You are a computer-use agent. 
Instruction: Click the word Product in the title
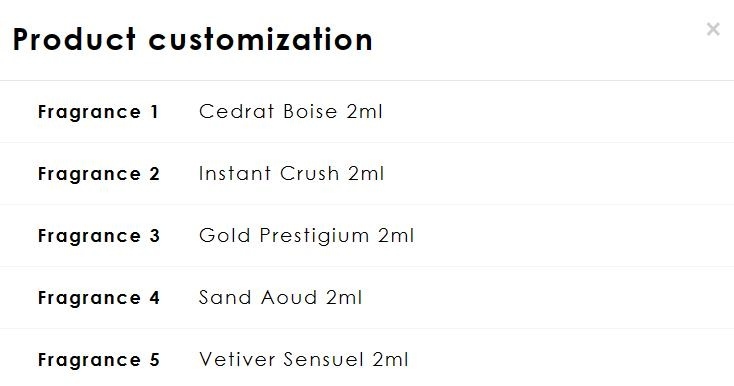coord(74,39)
